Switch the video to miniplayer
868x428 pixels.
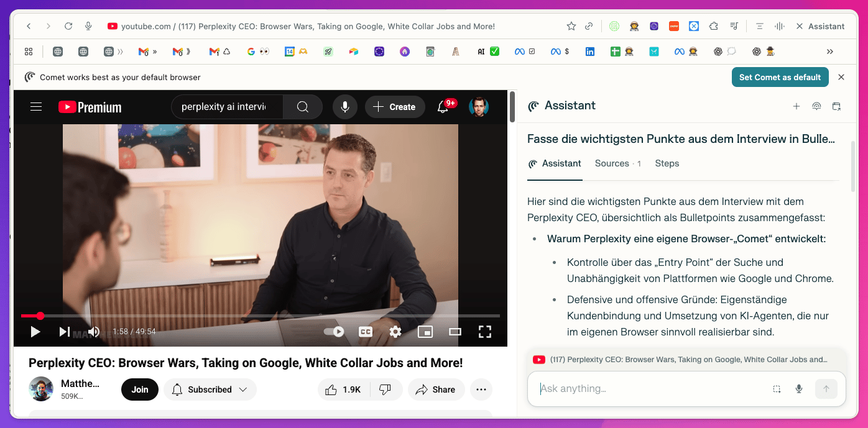[x=425, y=332]
